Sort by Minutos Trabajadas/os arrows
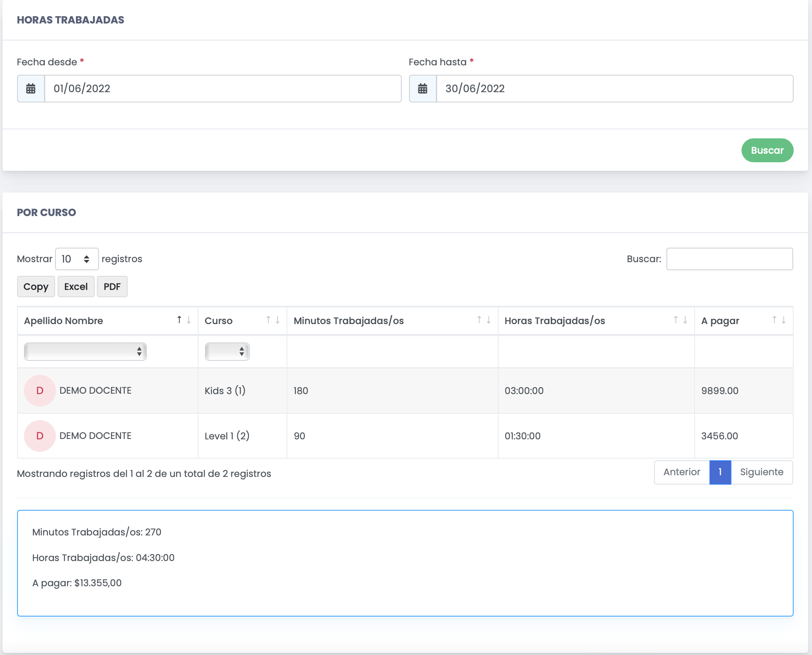This screenshot has height=655, width=812. pyautogui.click(x=484, y=320)
